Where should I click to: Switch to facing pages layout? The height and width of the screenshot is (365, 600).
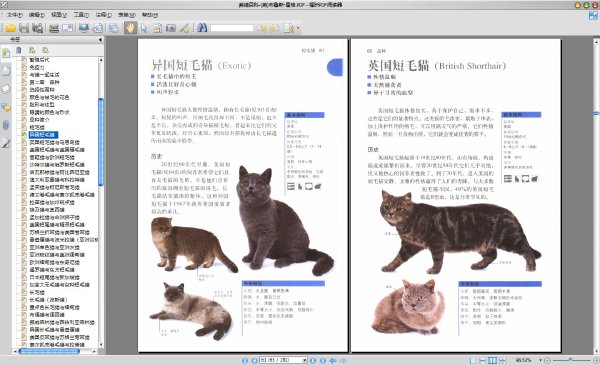point(492,360)
